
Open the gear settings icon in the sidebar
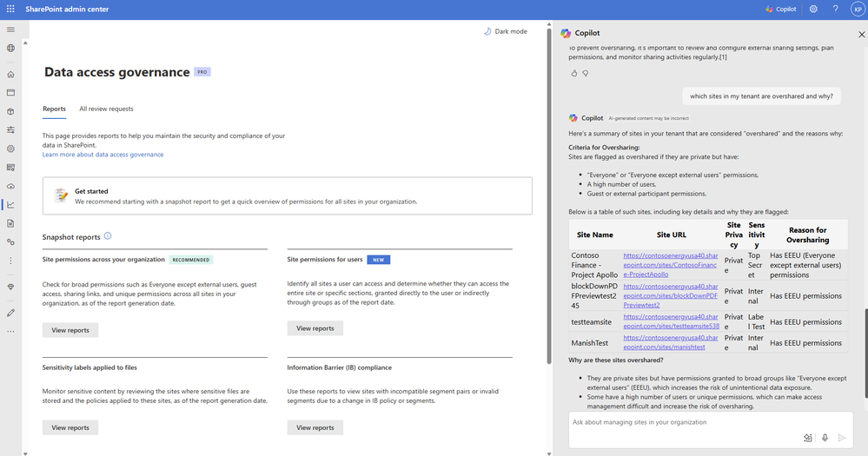(x=10, y=149)
